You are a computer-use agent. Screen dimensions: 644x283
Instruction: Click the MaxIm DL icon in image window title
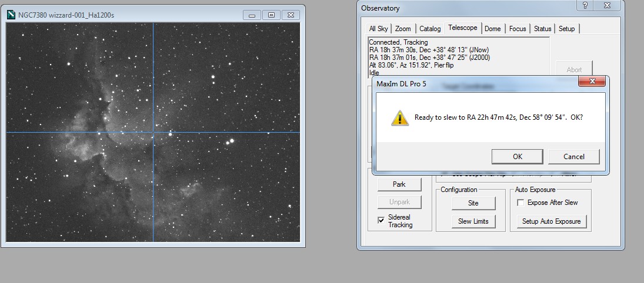pyautogui.click(x=11, y=15)
